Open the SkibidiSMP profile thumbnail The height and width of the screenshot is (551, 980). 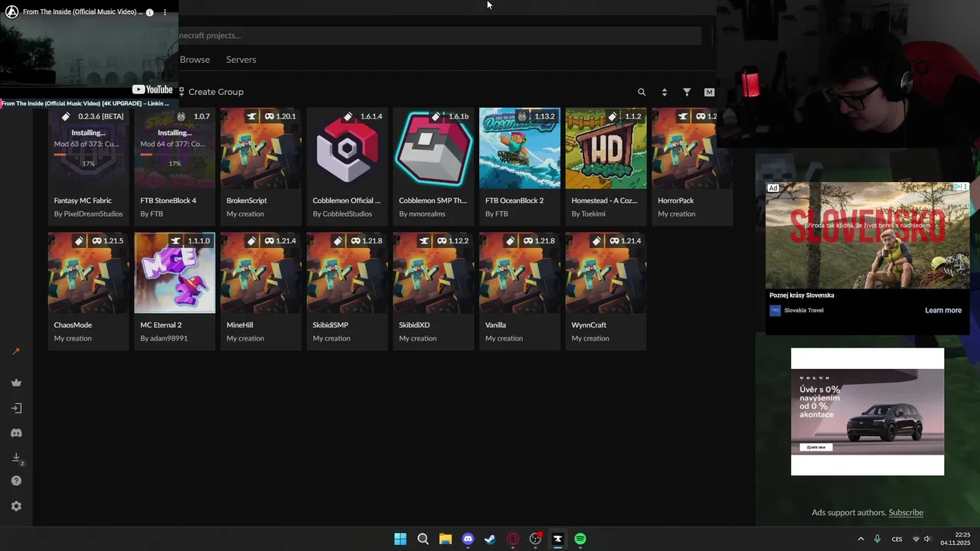[347, 273]
